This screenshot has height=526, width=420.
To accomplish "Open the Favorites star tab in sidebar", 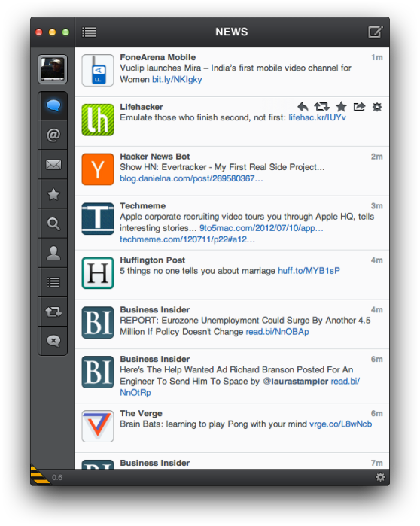I will (53, 194).
